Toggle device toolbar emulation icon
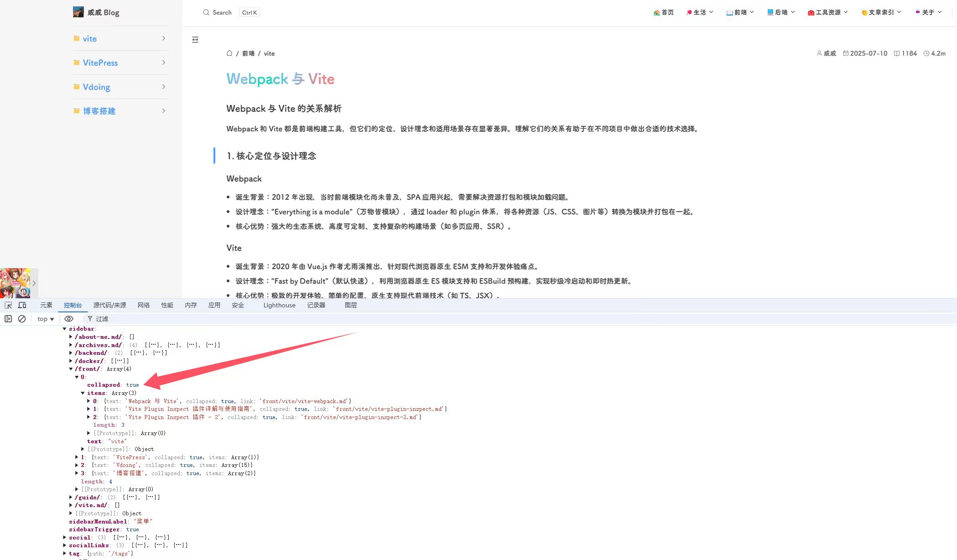The width and height of the screenshot is (957, 560). coord(22,305)
